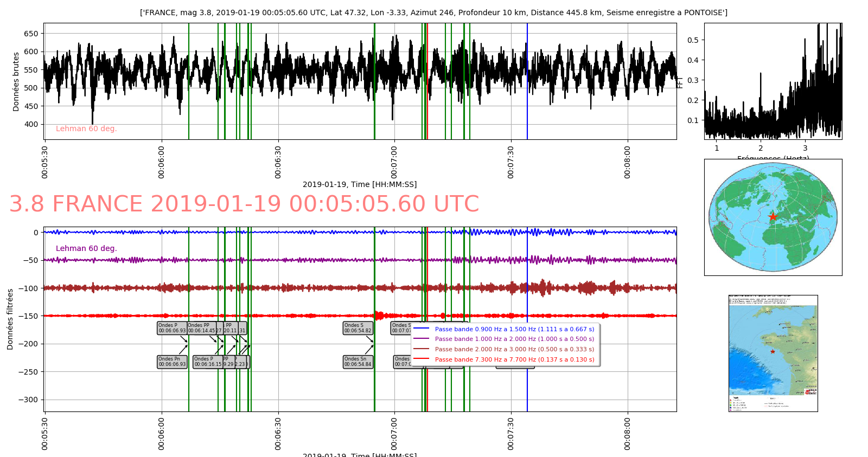The width and height of the screenshot is (868, 457).
Task: Open the FFT frequency spectrum plot
Action: coord(773,81)
